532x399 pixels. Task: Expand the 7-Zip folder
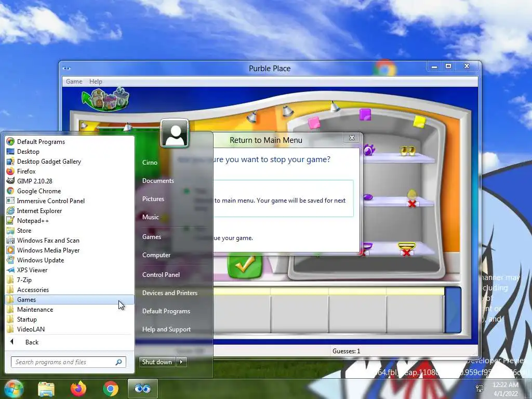click(x=70, y=280)
